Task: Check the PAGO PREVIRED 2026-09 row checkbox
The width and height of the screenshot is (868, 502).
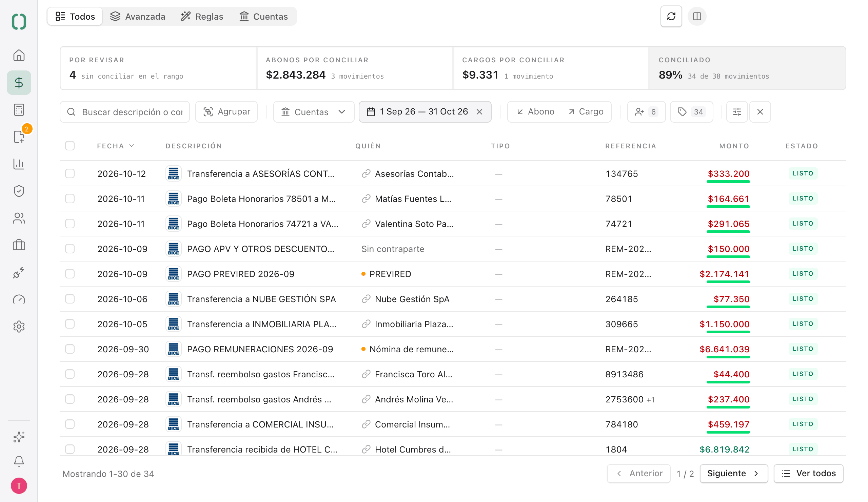Action: pyautogui.click(x=70, y=274)
